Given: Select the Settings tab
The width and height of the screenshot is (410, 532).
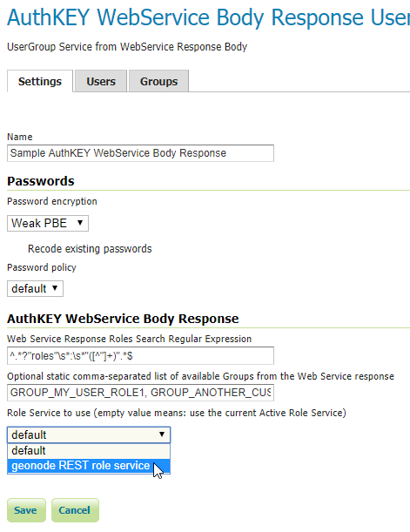Looking at the screenshot, I should point(40,82).
